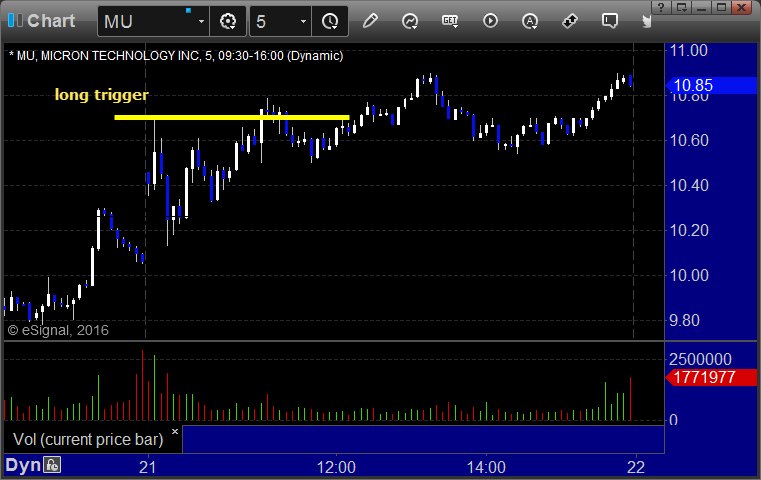Screen dimensions: 761x480
Task: Click the help question-mark button
Action: [x=661, y=7]
